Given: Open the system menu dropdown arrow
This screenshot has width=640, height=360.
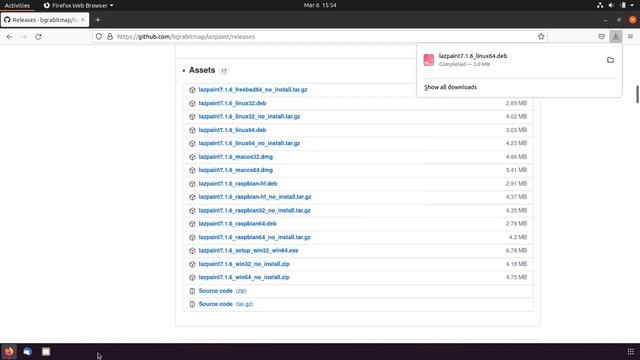Looking at the screenshot, I should (632, 5).
